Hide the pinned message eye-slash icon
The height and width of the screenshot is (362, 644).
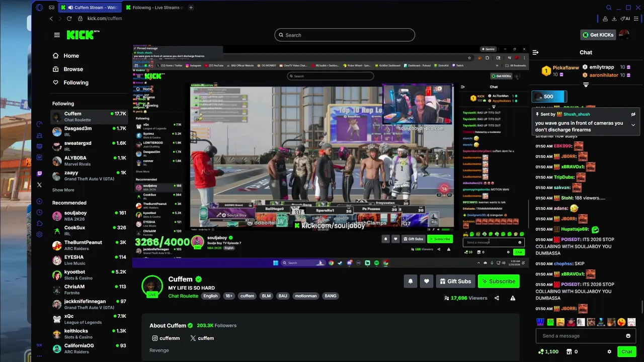click(x=633, y=114)
